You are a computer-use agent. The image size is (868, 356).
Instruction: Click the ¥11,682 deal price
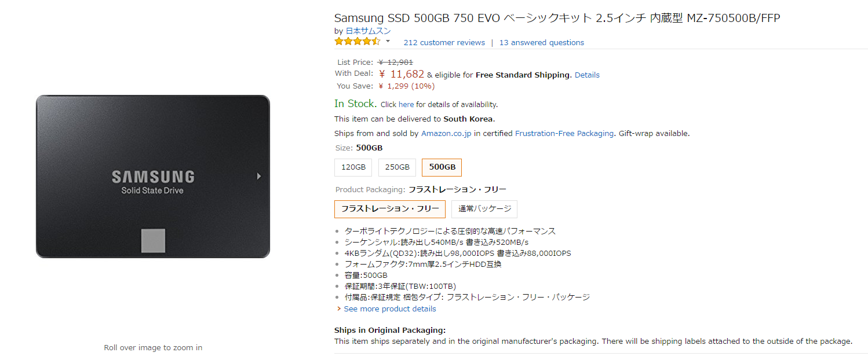(x=403, y=74)
